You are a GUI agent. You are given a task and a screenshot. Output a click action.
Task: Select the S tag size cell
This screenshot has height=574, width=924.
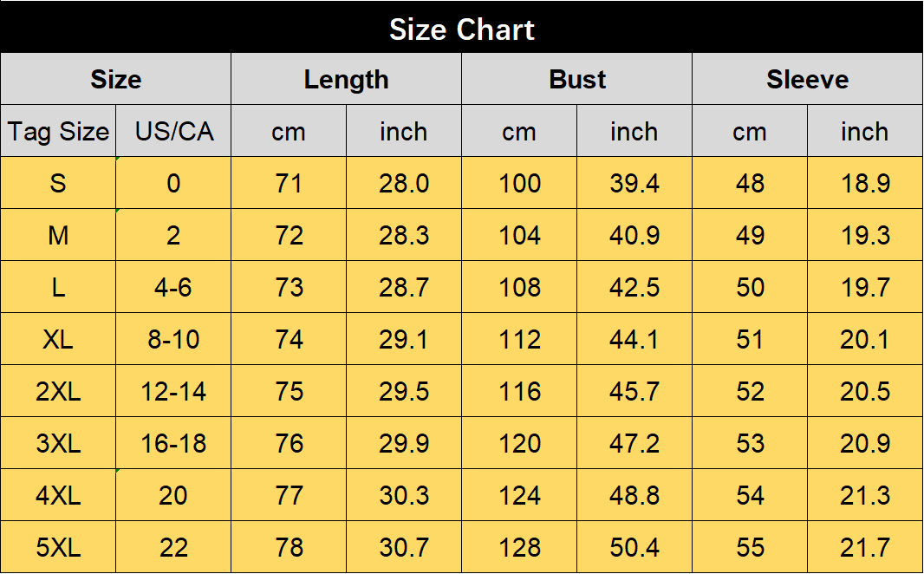(58, 183)
